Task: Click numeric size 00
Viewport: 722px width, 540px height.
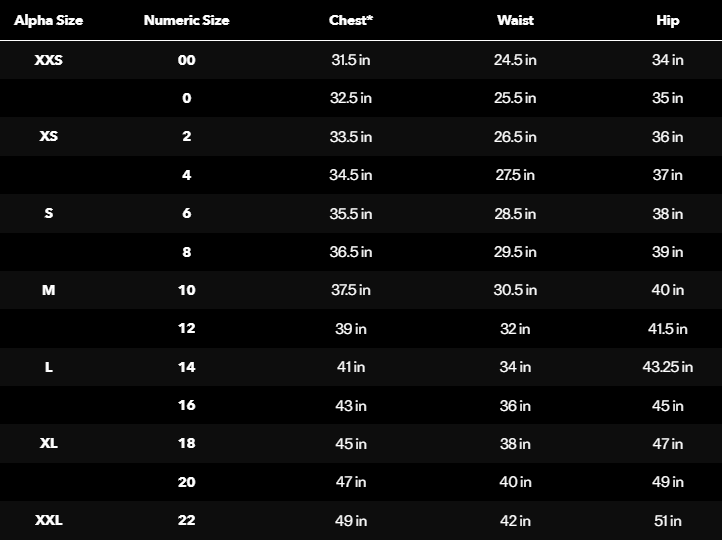Action: [x=186, y=60]
